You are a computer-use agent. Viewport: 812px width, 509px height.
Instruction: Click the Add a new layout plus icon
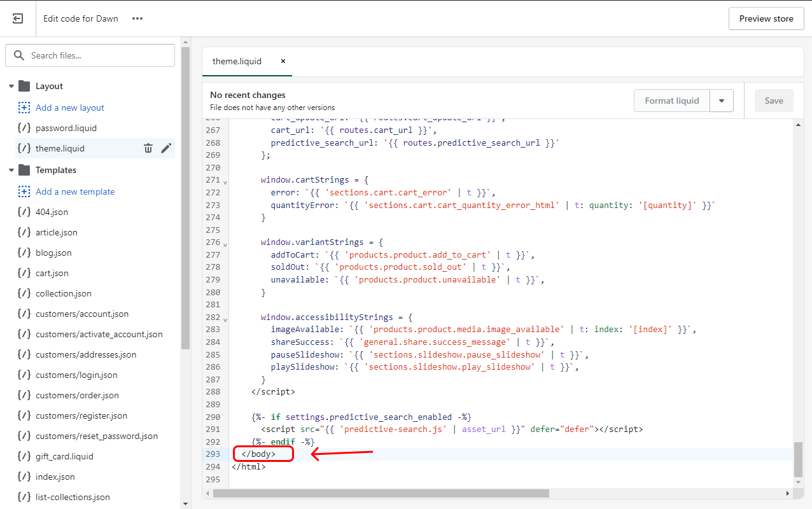pos(24,108)
